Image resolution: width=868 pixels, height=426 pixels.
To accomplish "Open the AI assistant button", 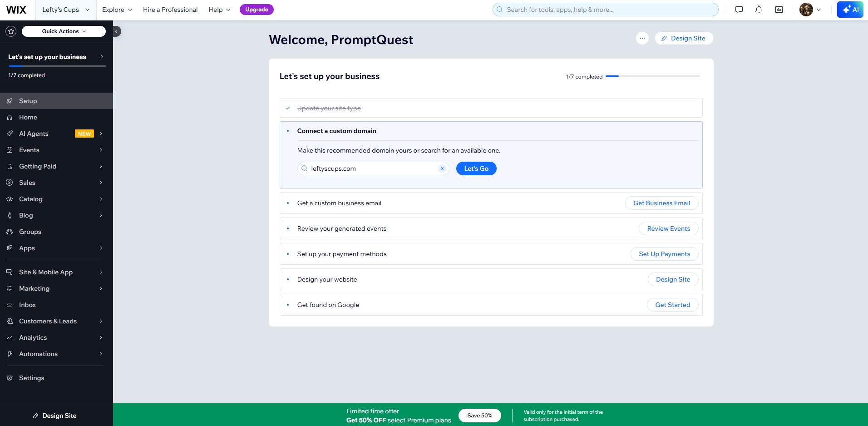I will [x=850, y=10].
